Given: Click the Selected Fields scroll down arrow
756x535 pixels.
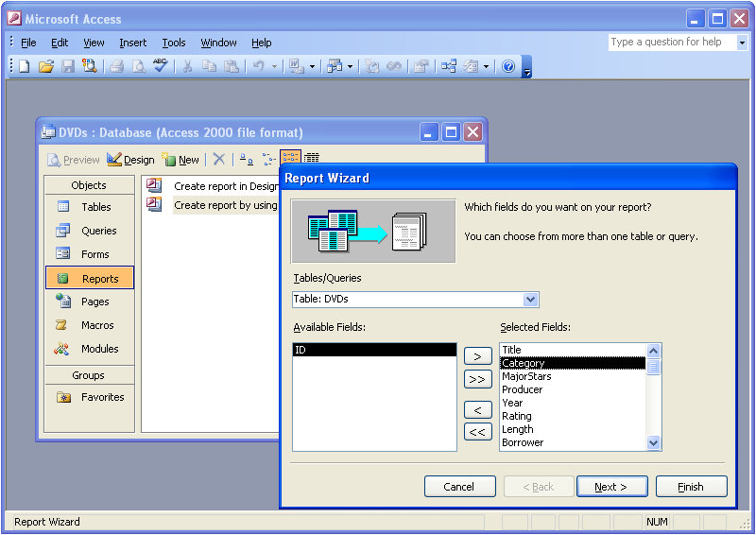Looking at the screenshot, I should (x=653, y=443).
